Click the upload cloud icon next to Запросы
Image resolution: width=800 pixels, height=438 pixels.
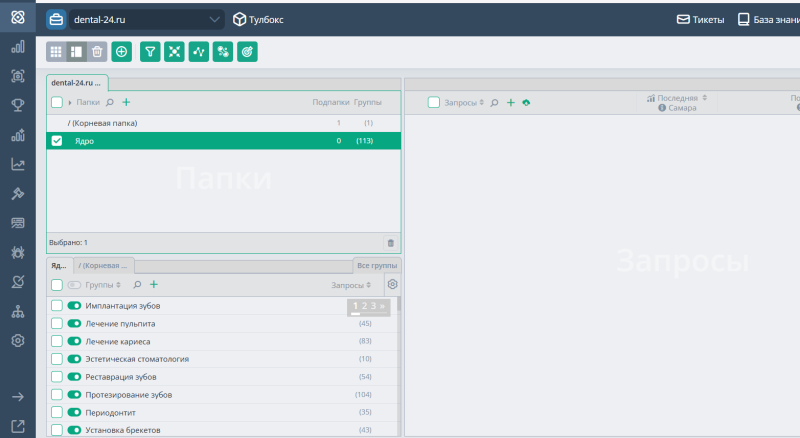pyautogui.click(x=526, y=103)
